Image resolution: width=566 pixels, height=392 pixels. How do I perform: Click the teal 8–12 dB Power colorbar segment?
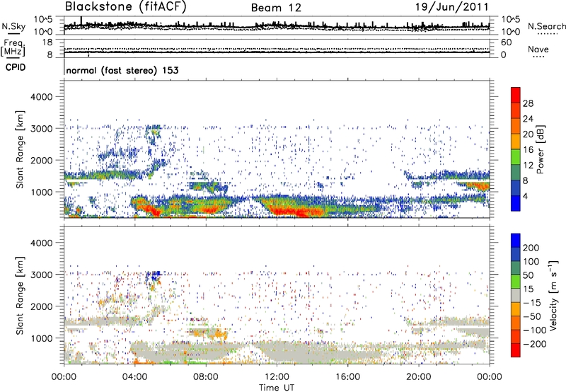tap(516, 173)
